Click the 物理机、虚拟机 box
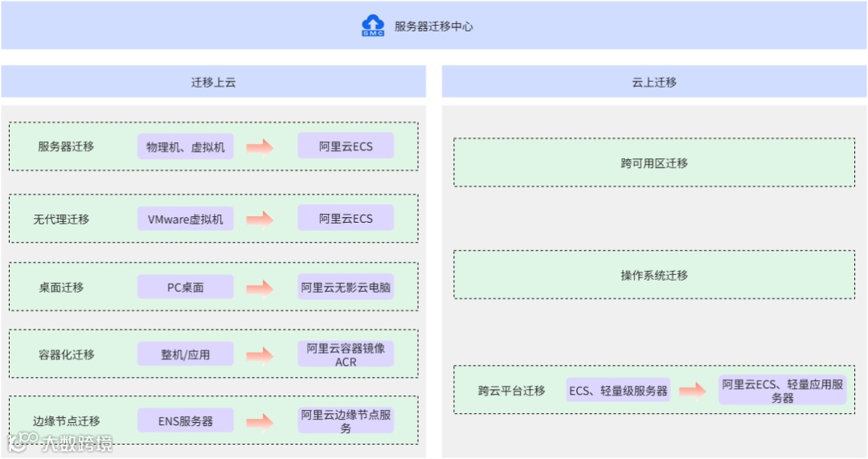Image resolution: width=868 pixels, height=459 pixels. click(186, 147)
